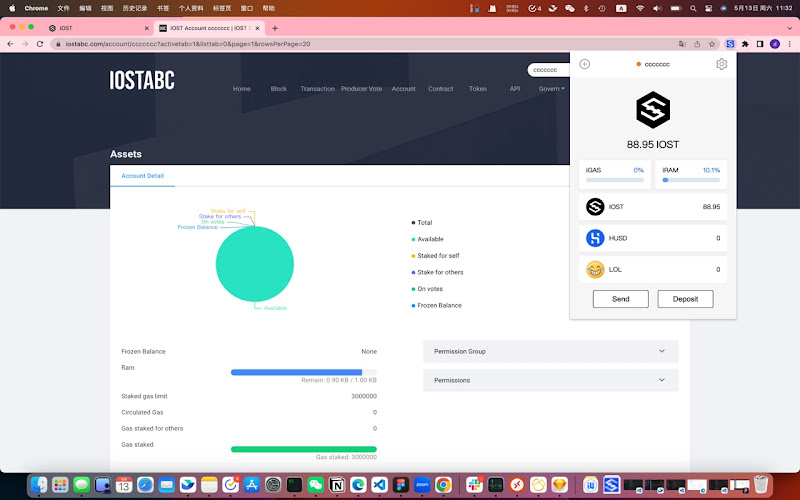Click the Deposit button in wallet
The image size is (800, 500).
(685, 299)
